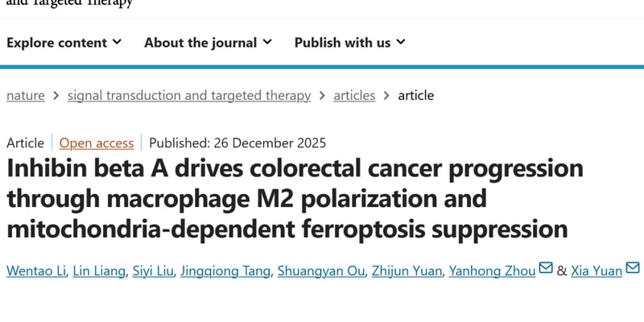Screen dimensions: 644x322
Task: Open the About the journal menu
Action: point(208,43)
